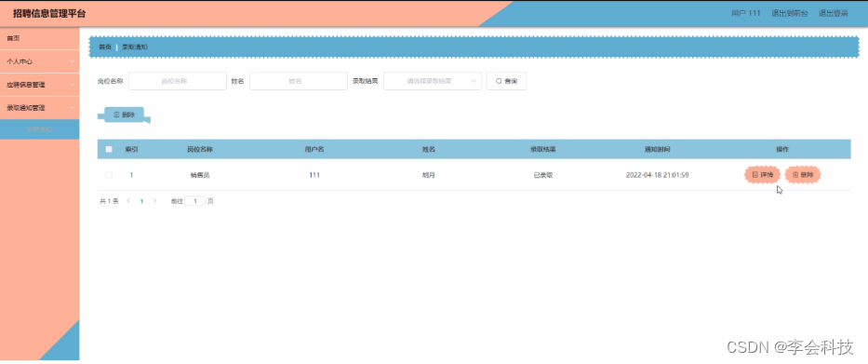Click the 查询 search button
The height and width of the screenshot is (364, 868).
[506, 81]
